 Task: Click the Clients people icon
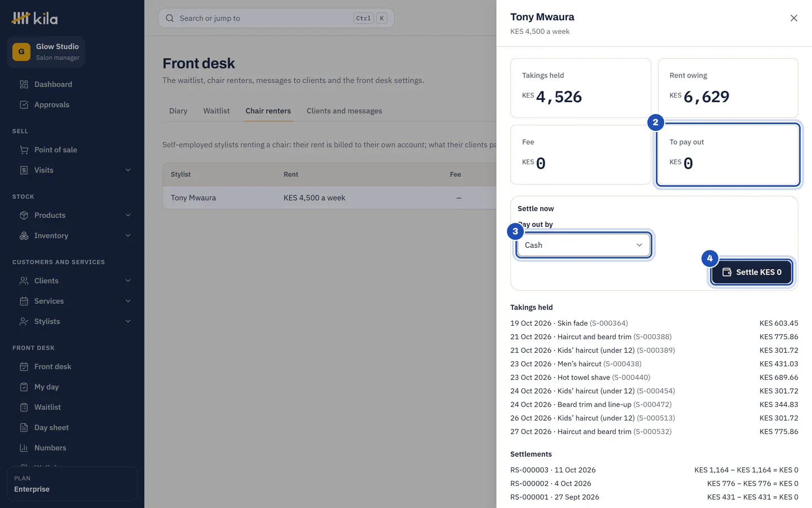[x=24, y=281]
